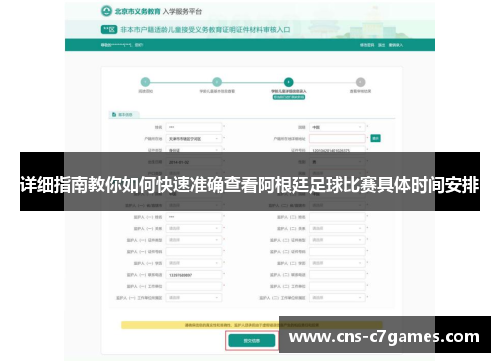Click the 退出 logout link
500x362 pixels.
point(381,45)
